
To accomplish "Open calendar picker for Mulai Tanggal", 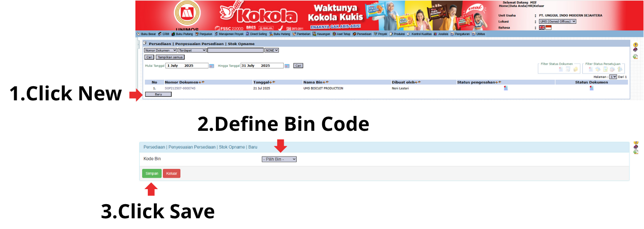I will coord(212,66).
